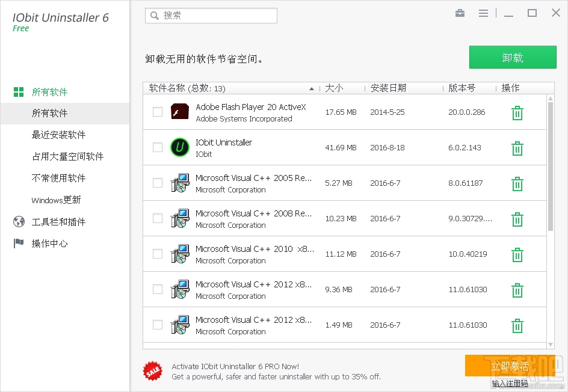
Task: Click delete trash icon for IObit Uninstaller row
Action: pos(517,148)
